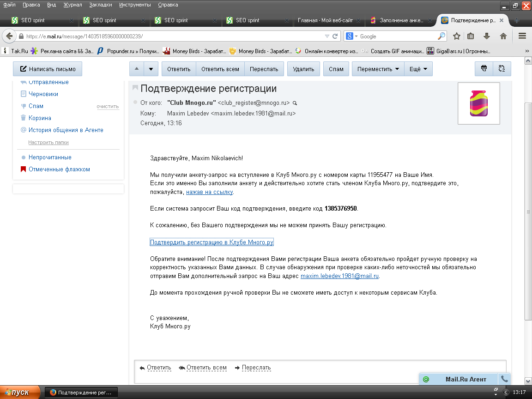
Task: Go to previous message with the up arrow
Action: (x=137, y=69)
